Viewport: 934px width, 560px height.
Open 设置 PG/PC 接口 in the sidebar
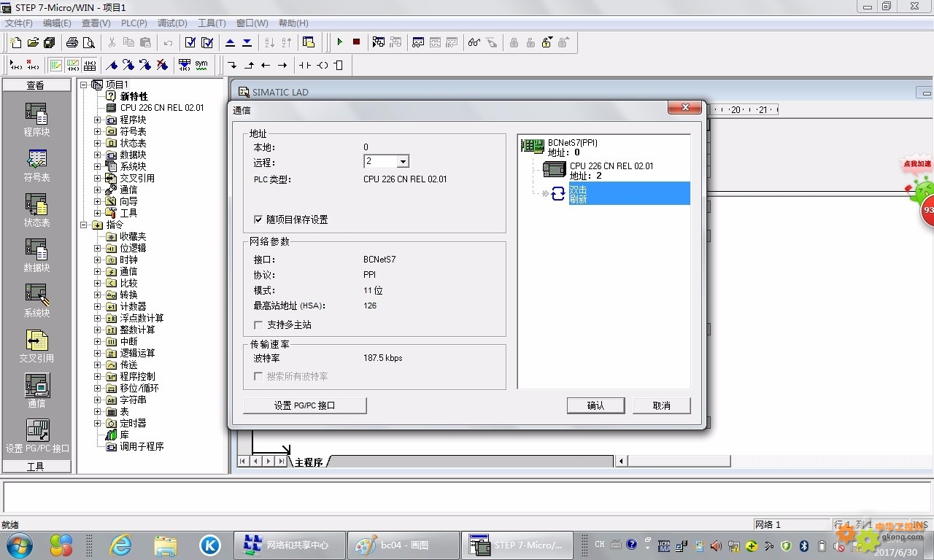click(x=37, y=436)
